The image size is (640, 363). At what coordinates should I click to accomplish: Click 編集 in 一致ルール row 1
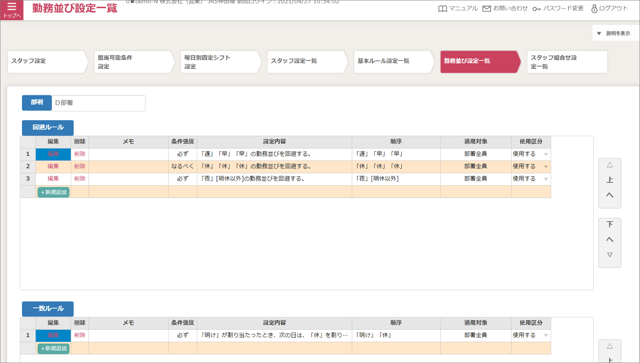[x=53, y=335]
